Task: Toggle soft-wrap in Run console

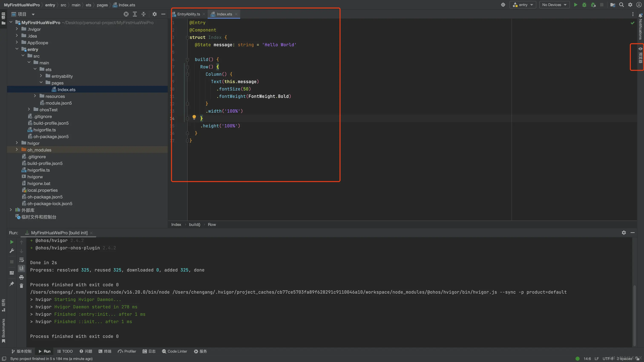Action: coord(22,260)
